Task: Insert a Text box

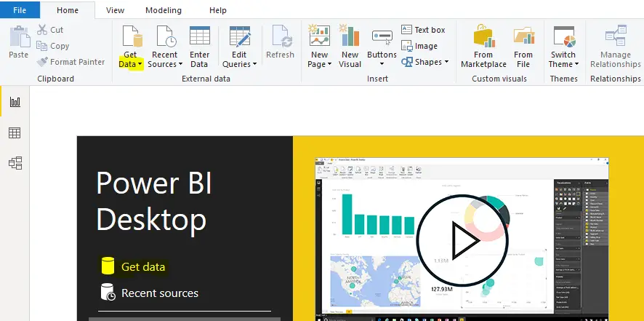Action: pos(423,30)
